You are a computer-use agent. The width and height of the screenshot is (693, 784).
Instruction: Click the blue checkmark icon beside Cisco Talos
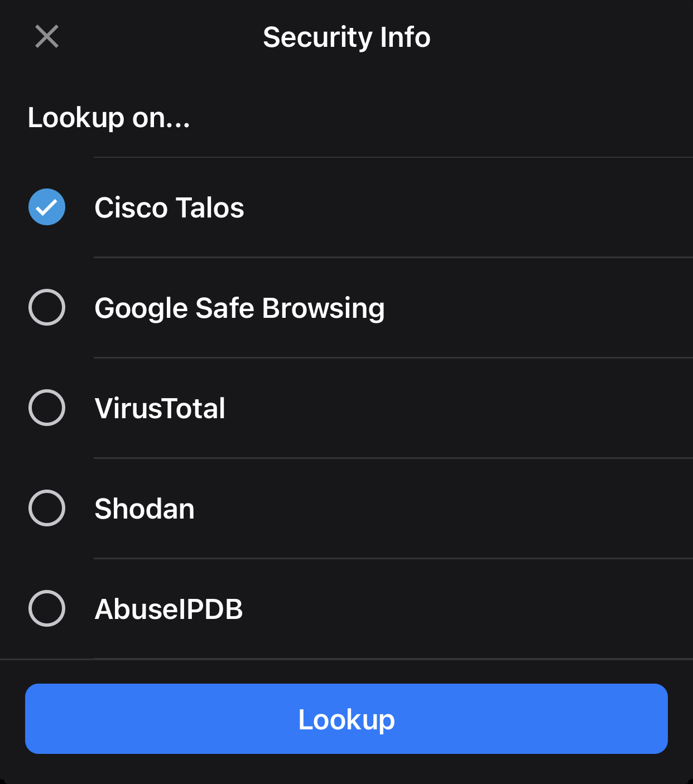pos(47,207)
